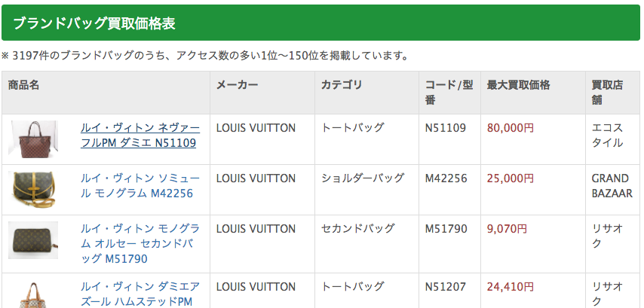
Task: Click the コード/型番 column header
Action: (449, 92)
